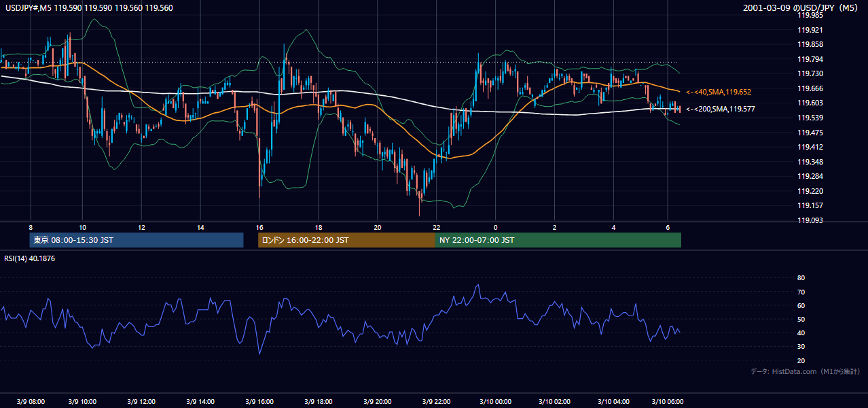Select the 東京 08:00-15:30 JST session bar
Image resolution: width=868 pixels, height=408 pixels.
(x=136, y=240)
